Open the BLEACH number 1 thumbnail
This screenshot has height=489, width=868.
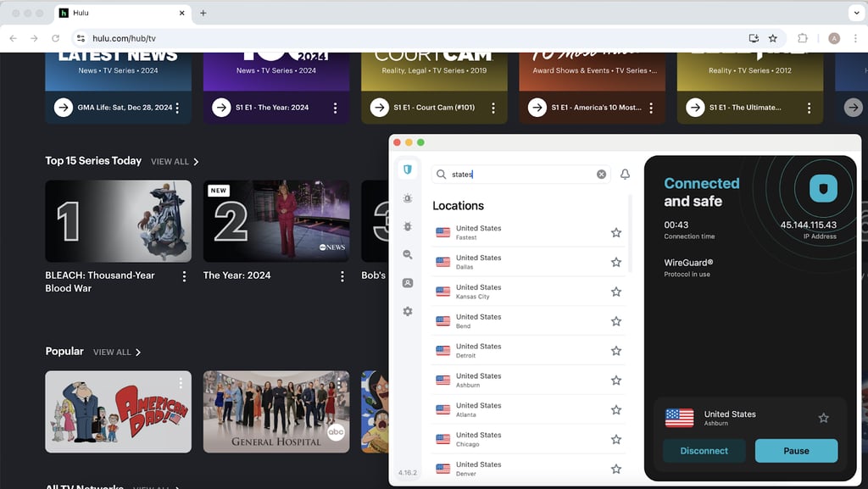point(119,220)
